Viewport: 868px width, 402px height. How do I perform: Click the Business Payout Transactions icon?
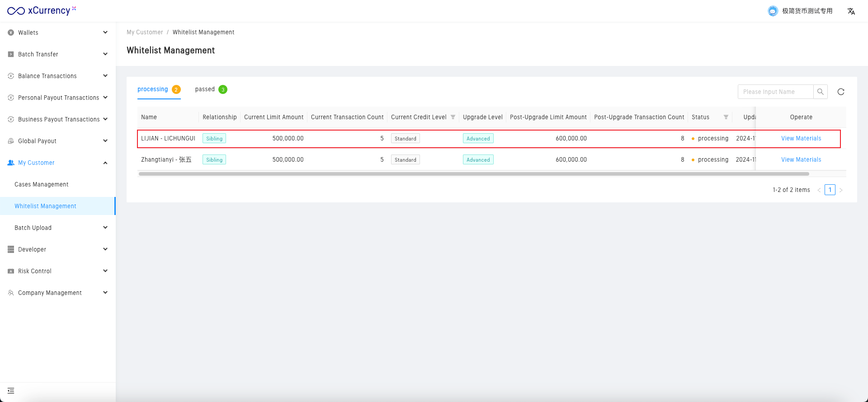tap(11, 119)
